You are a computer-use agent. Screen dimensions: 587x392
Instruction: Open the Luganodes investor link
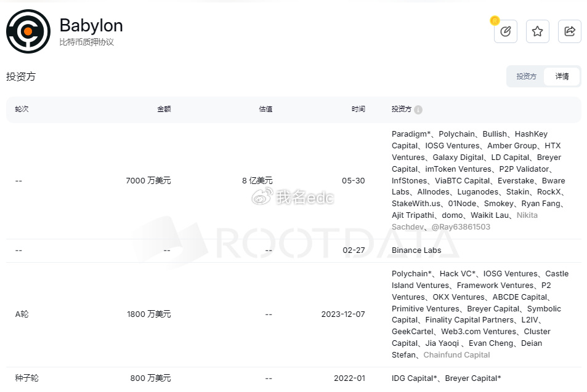[x=478, y=192]
